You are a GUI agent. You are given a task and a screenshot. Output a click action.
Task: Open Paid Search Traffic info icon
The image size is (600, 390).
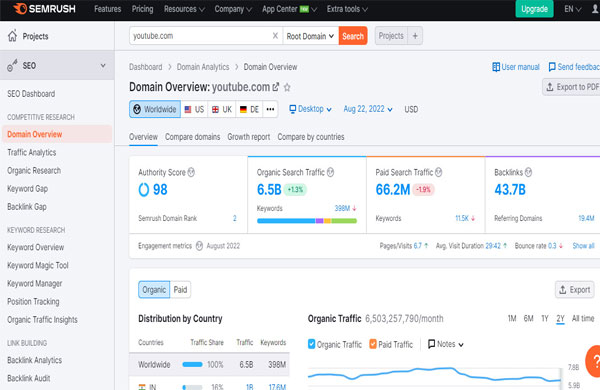tap(439, 172)
